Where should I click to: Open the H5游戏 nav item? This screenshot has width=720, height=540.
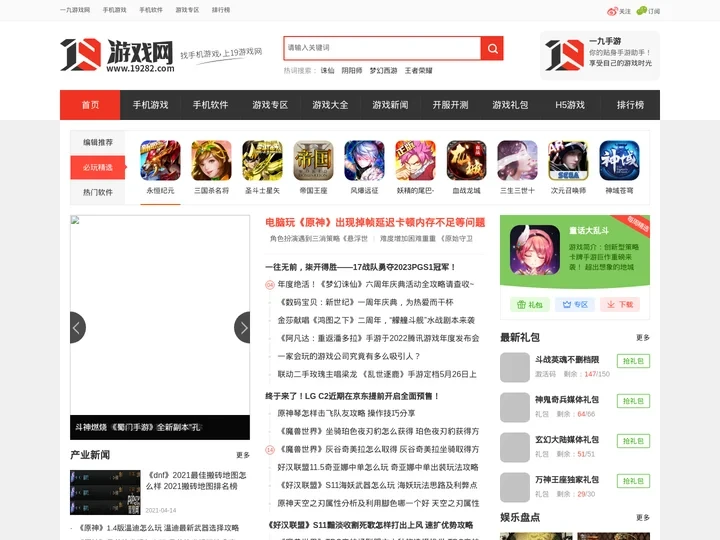coord(570,105)
